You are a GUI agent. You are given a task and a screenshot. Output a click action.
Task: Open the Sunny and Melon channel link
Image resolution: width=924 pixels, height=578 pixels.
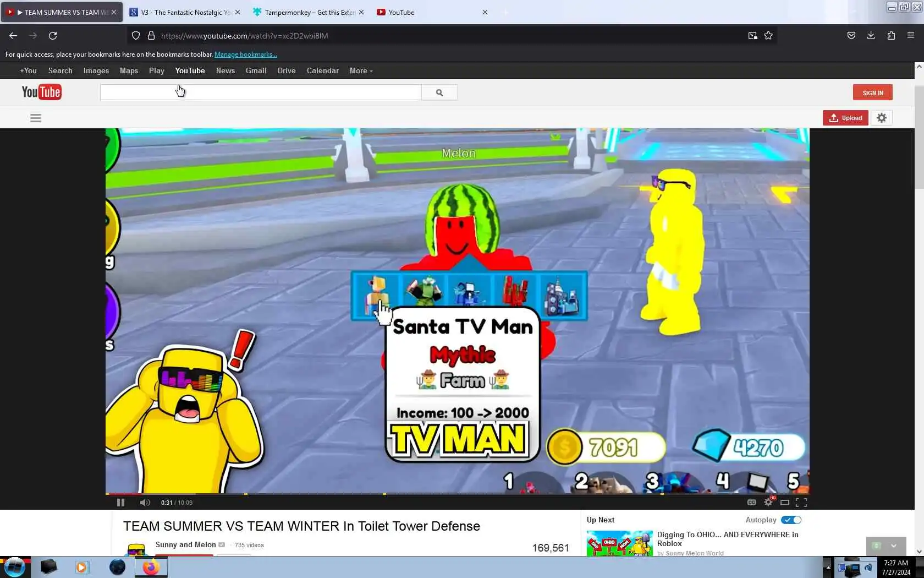[x=185, y=545]
